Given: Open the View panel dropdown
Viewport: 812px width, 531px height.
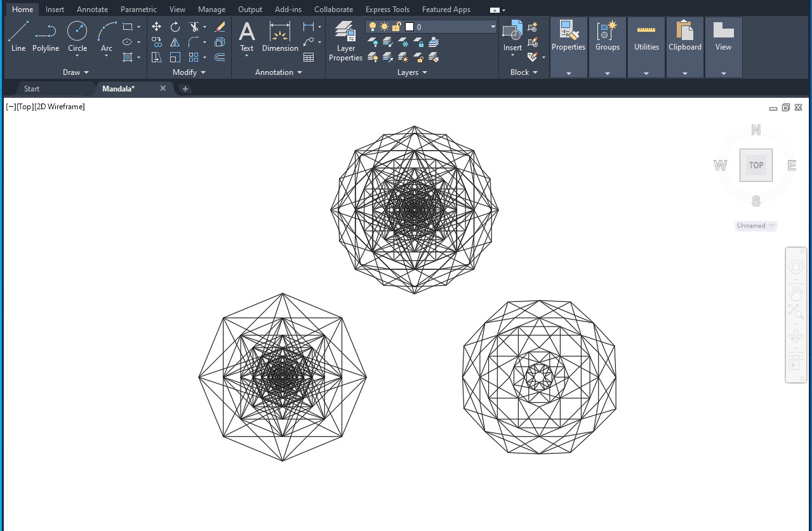Looking at the screenshot, I should pyautogui.click(x=724, y=73).
